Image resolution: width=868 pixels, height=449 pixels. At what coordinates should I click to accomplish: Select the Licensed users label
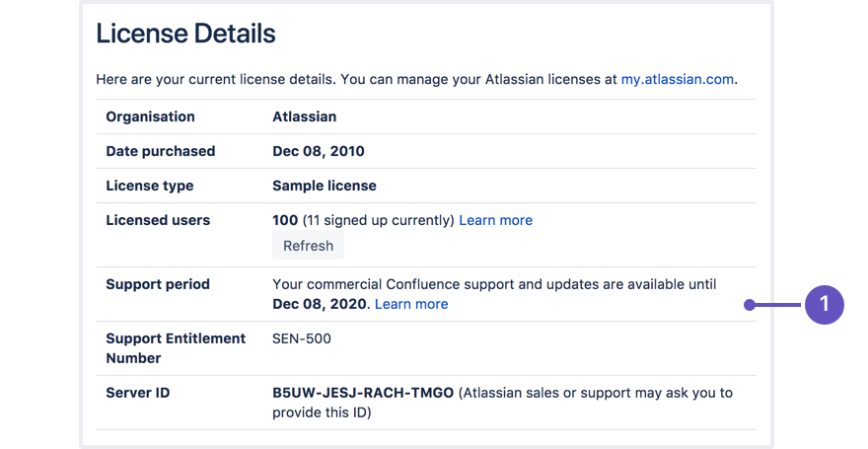tap(158, 220)
